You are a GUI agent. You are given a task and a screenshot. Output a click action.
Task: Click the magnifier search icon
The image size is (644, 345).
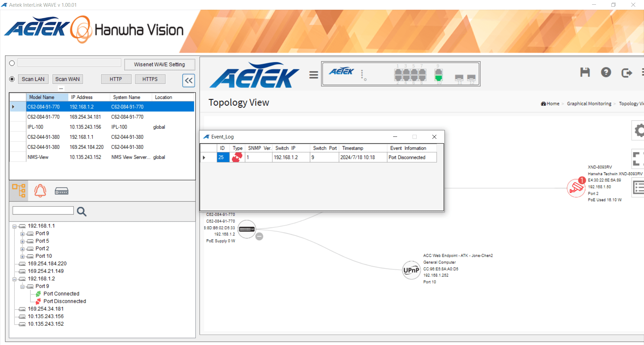82,212
